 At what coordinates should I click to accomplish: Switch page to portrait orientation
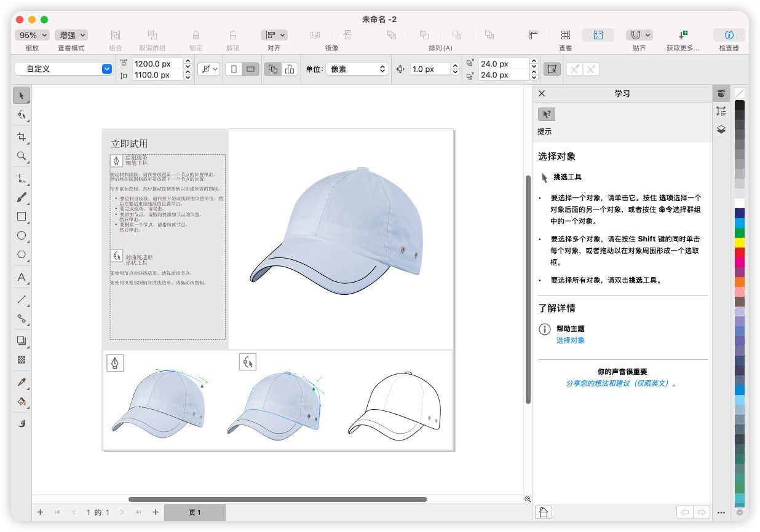click(234, 69)
